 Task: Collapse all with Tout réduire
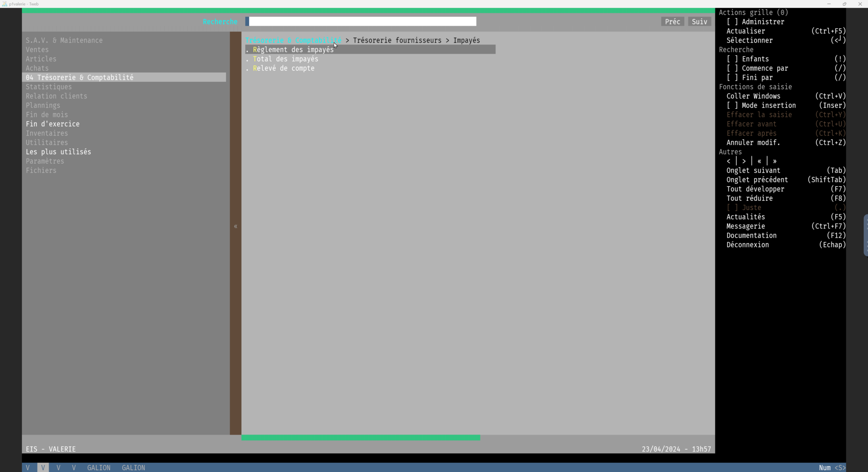(749, 198)
